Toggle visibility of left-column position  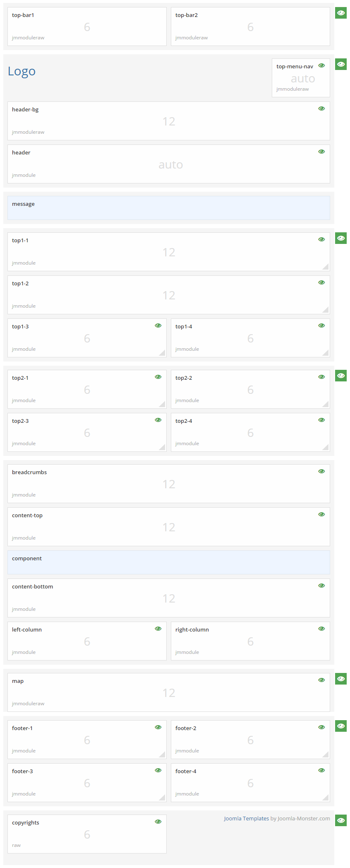click(x=158, y=629)
